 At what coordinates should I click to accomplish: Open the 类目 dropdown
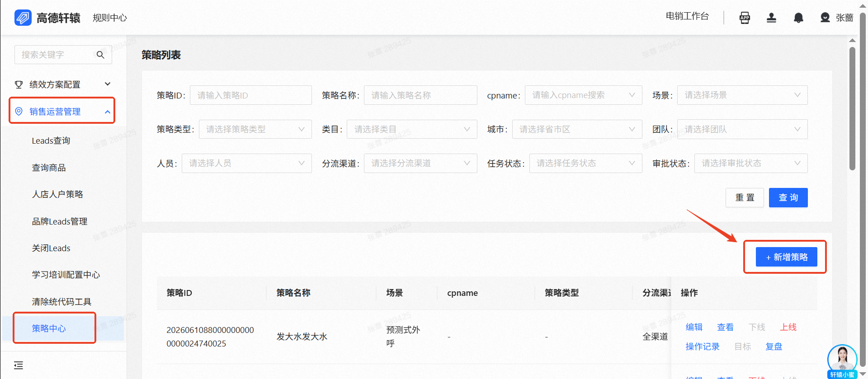click(x=412, y=129)
